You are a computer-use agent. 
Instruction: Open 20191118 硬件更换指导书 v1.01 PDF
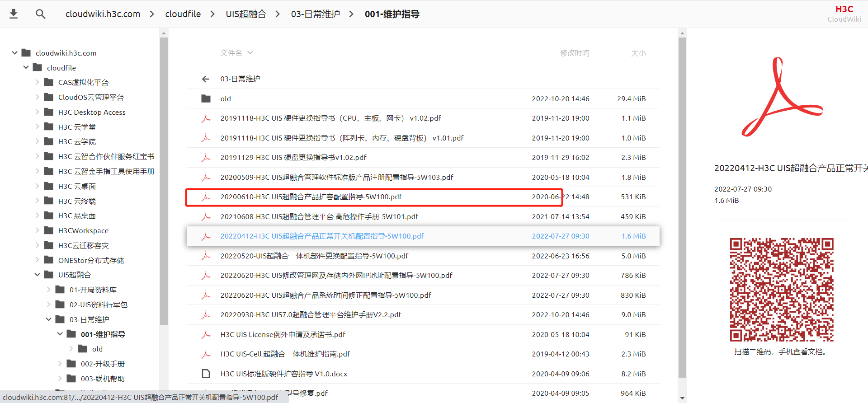[x=342, y=138]
